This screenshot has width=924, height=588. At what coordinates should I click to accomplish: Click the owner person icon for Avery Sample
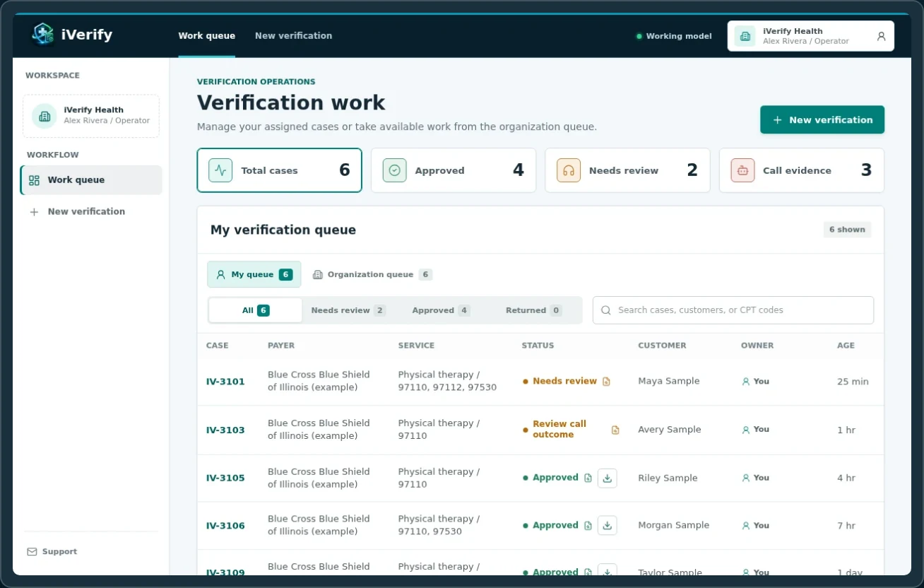[746, 430]
